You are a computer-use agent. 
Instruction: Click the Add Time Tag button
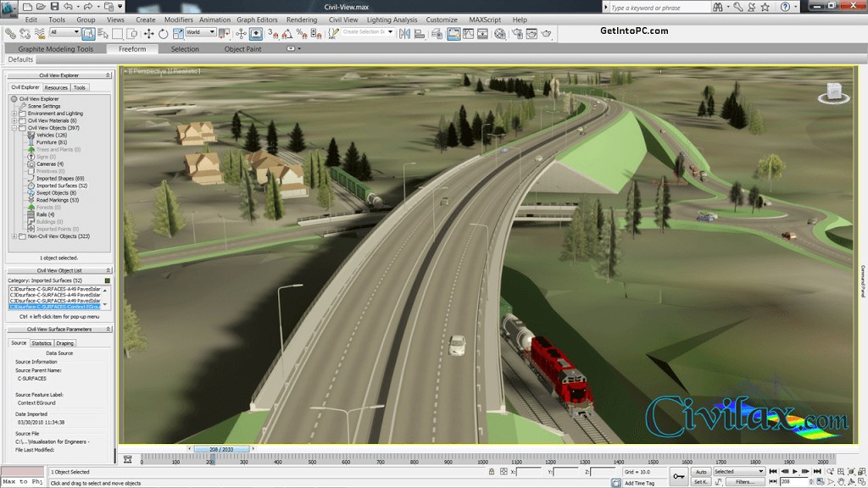(641, 482)
